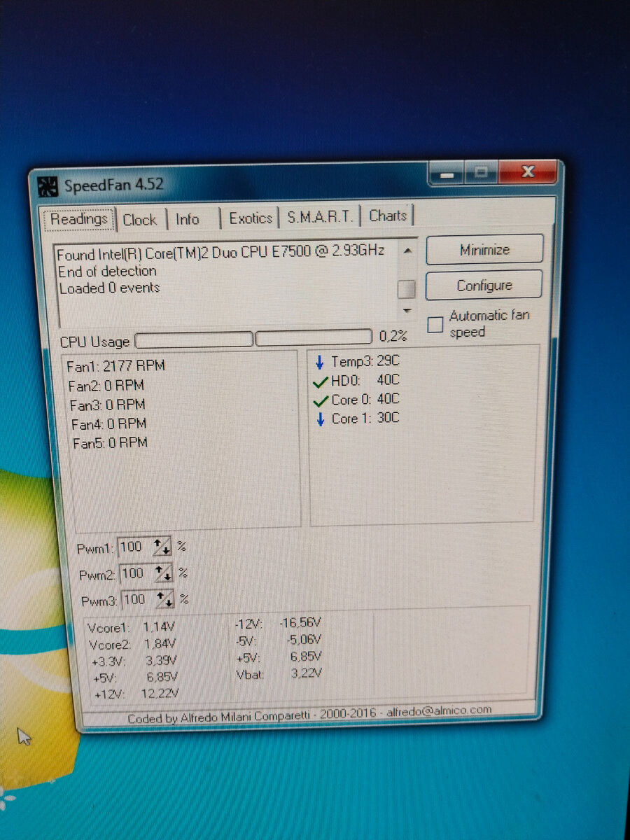630x840 pixels.
Task: Click the +3.3V 3,39V value
Action: click(x=162, y=660)
